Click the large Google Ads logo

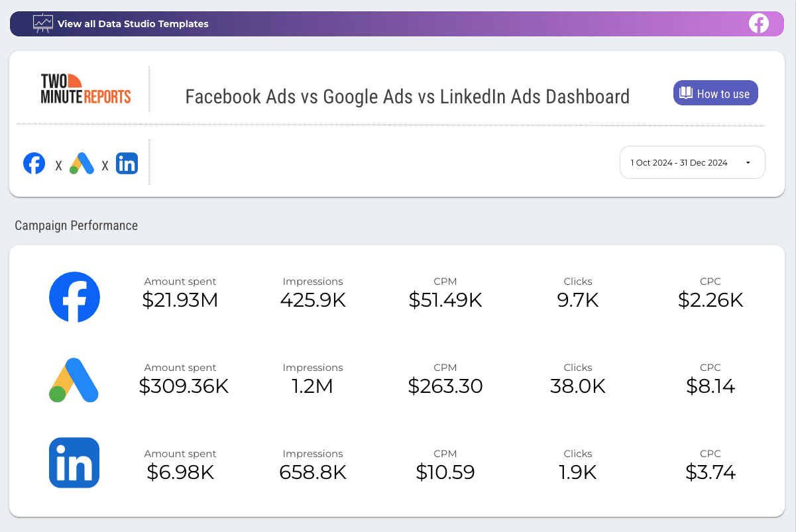74,380
